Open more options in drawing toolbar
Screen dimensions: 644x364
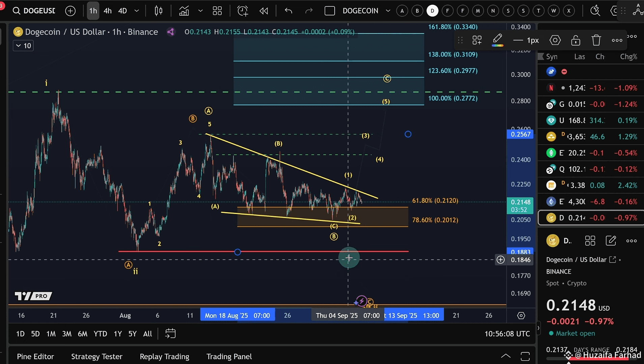[617, 40]
